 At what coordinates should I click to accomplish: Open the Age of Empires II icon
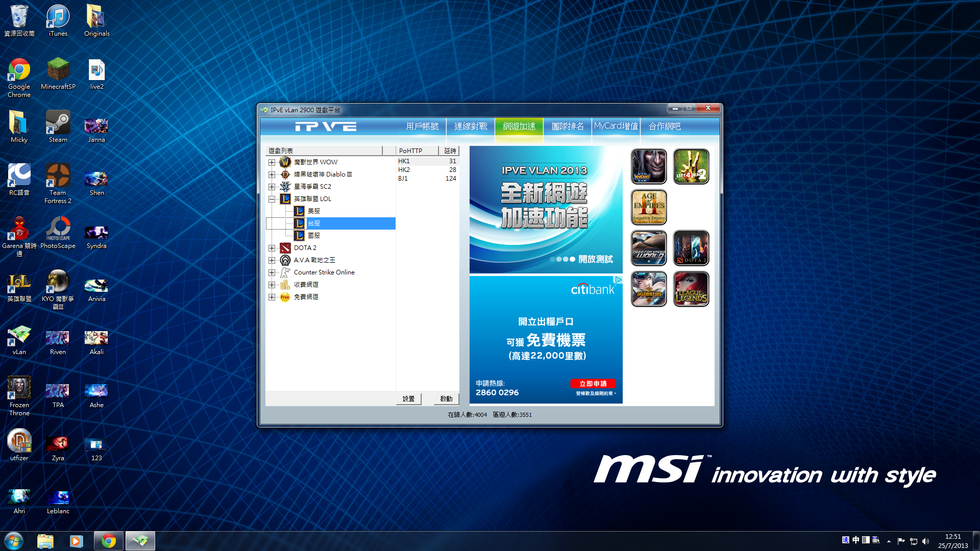(648, 207)
